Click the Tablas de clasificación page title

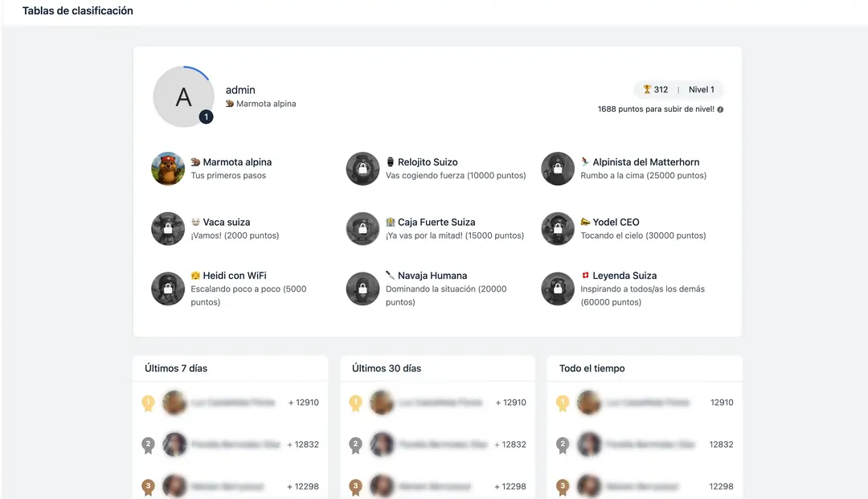[x=78, y=11]
